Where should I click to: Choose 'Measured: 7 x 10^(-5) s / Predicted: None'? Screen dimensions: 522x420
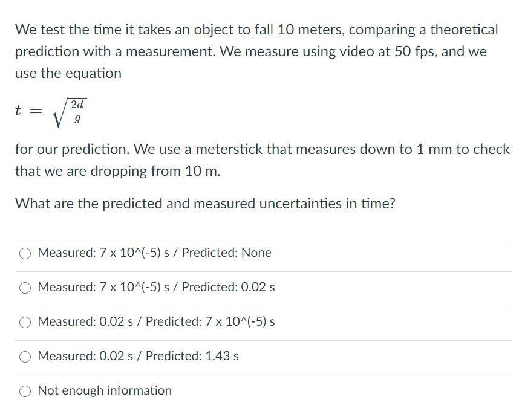154,253
